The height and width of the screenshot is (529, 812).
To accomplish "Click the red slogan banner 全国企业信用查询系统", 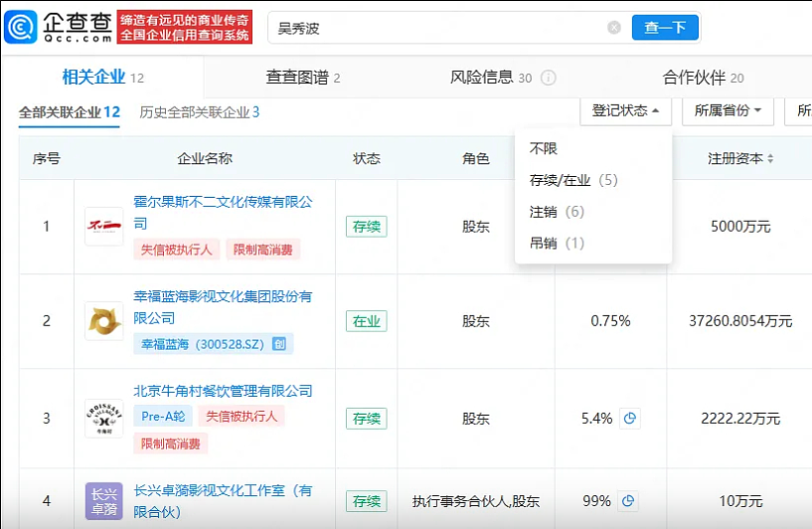I will 184,27.
